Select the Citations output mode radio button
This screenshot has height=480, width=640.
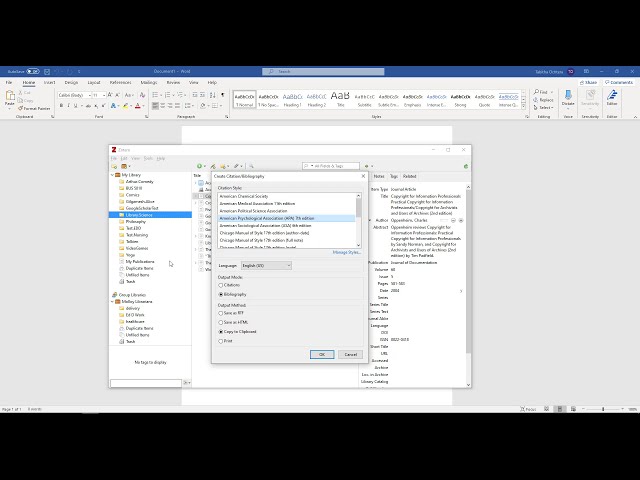click(x=221, y=285)
